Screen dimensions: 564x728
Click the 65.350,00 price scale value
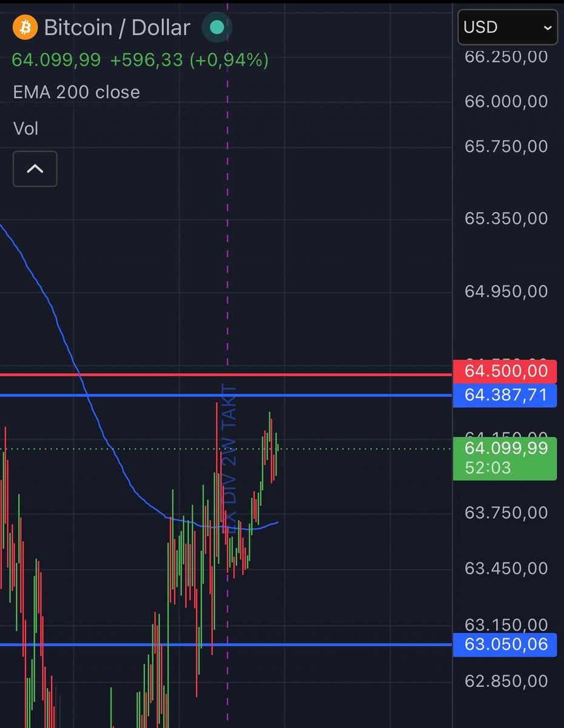coord(506,218)
